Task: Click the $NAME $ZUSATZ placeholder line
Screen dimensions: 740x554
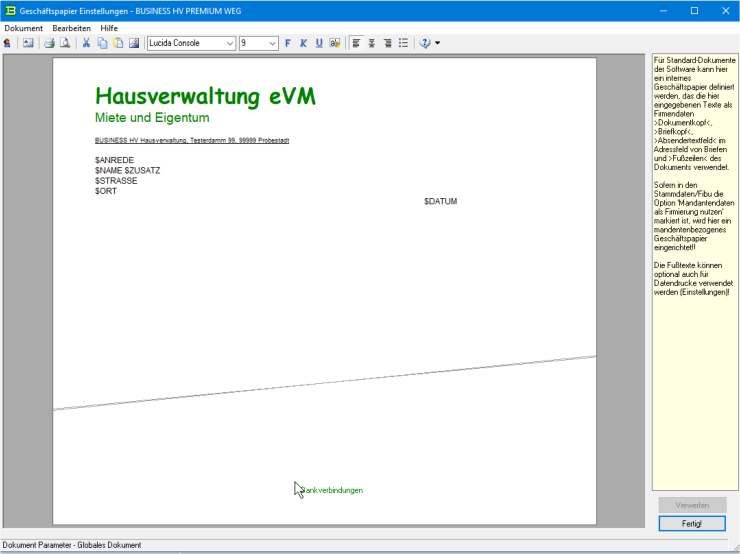Action: 127,170
